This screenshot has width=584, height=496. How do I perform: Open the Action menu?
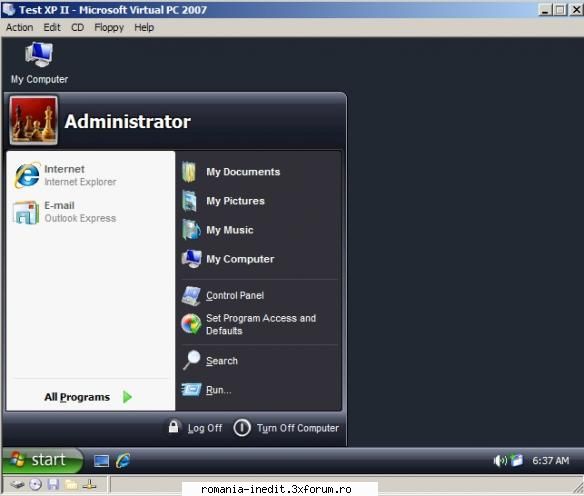[19, 28]
